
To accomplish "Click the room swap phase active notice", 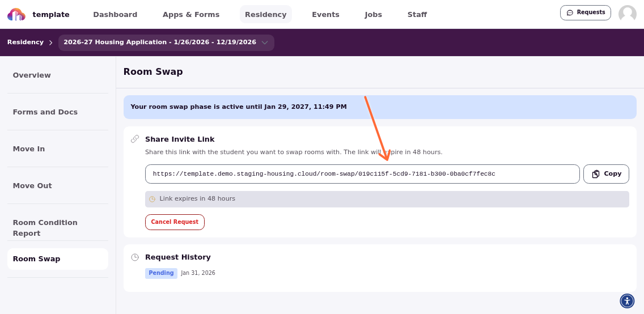I will click(x=380, y=107).
